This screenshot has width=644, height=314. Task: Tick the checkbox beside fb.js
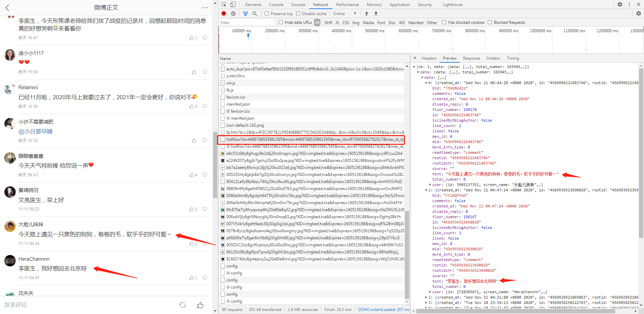pyautogui.click(x=223, y=90)
